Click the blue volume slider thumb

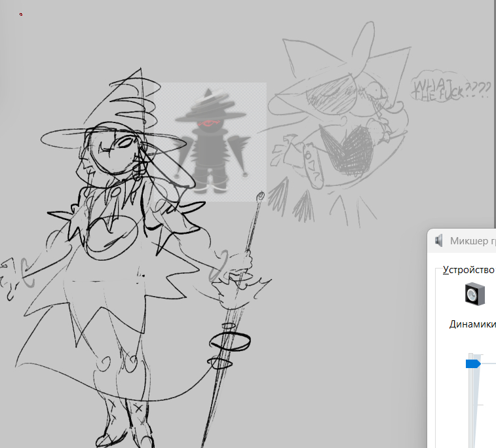[473, 364]
